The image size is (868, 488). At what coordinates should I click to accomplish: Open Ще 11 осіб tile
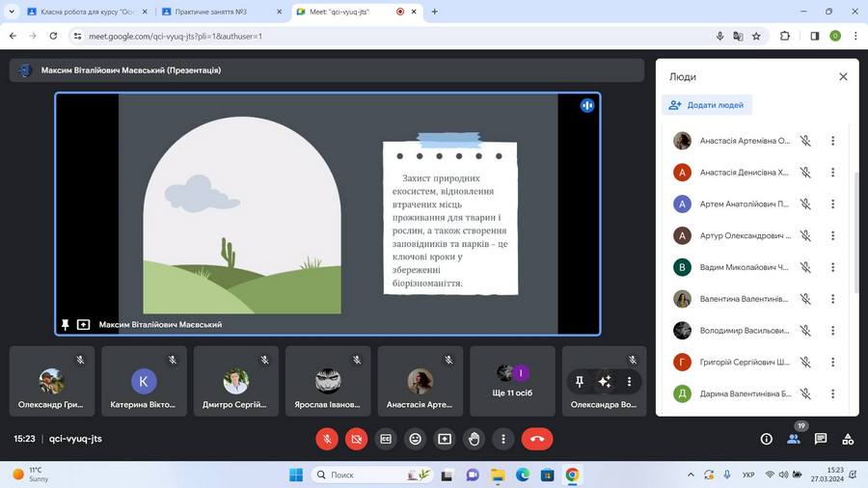click(x=512, y=381)
